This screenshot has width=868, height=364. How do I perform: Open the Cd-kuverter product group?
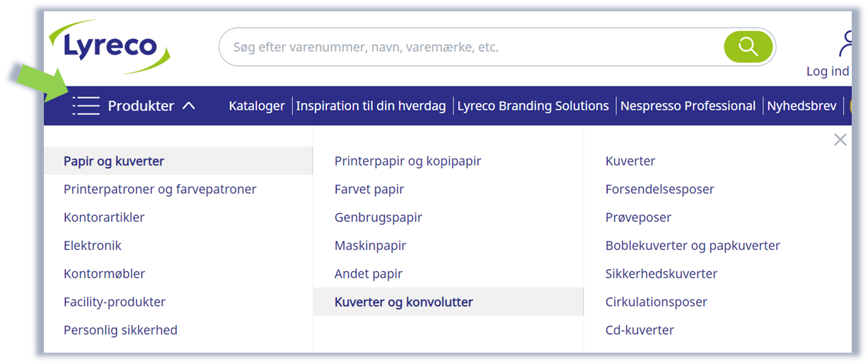[x=640, y=330]
